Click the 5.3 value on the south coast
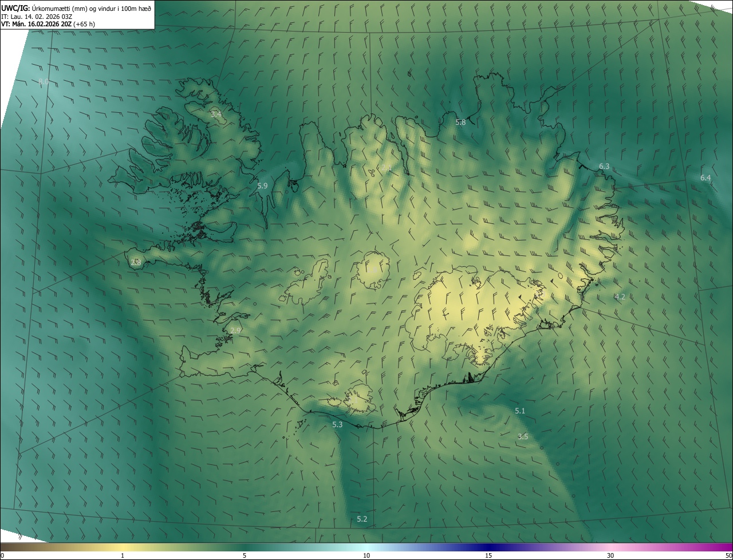The height and width of the screenshot is (560, 733). [x=337, y=425]
